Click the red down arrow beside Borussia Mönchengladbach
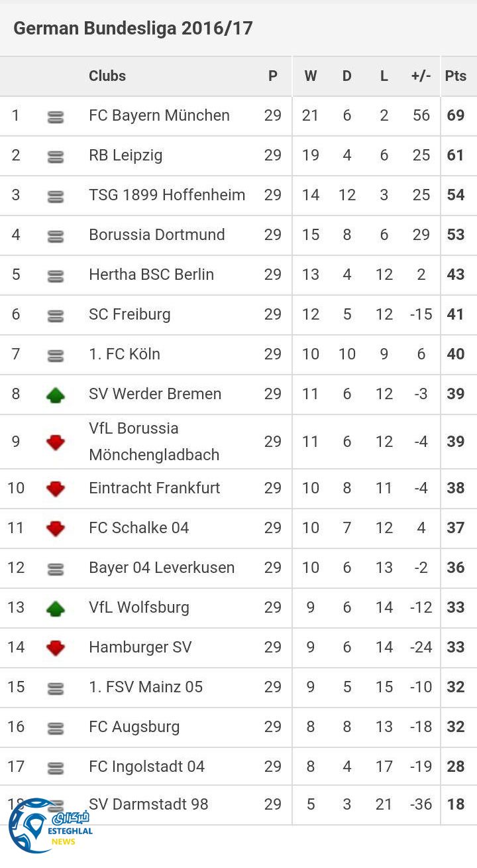Viewport: 477px width, 868px height. [56, 442]
